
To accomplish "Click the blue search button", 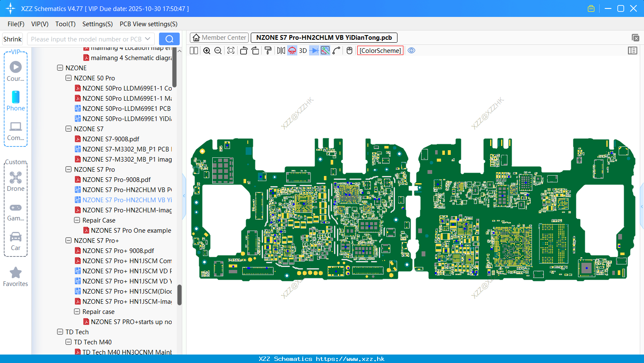I will [169, 39].
